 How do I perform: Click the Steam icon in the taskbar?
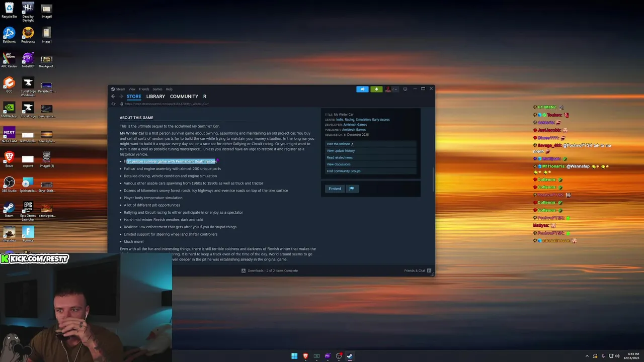(x=350, y=356)
